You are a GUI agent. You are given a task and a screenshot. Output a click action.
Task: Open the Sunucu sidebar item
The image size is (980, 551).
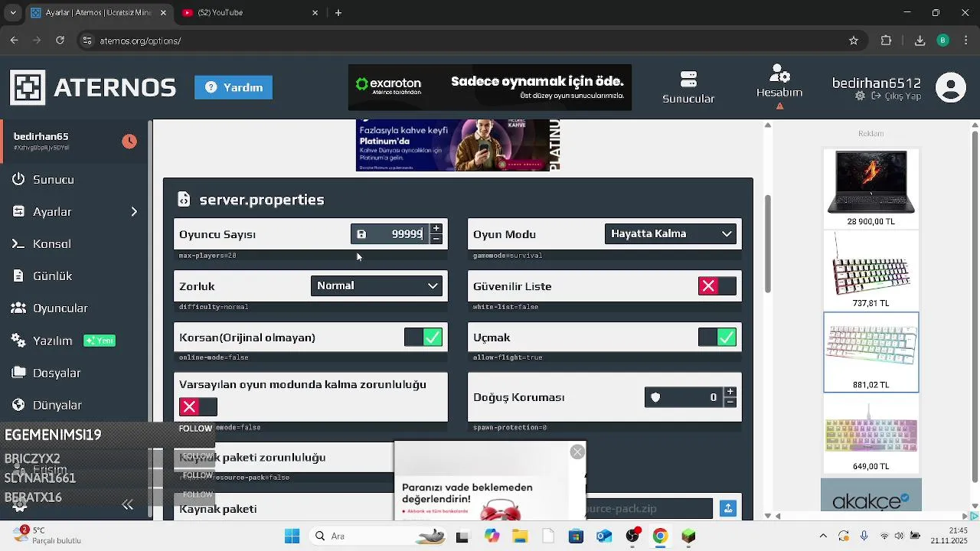point(54,180)
